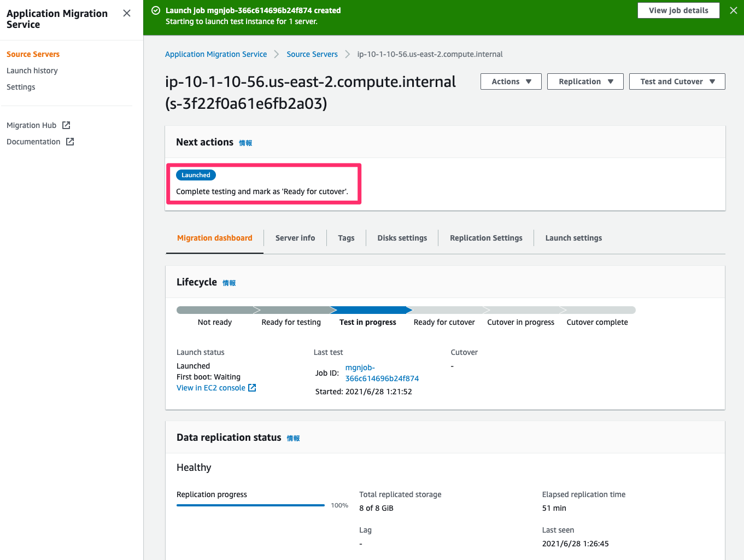
Task: Click the info link beside Lifecycle
Action: point(229,283)
